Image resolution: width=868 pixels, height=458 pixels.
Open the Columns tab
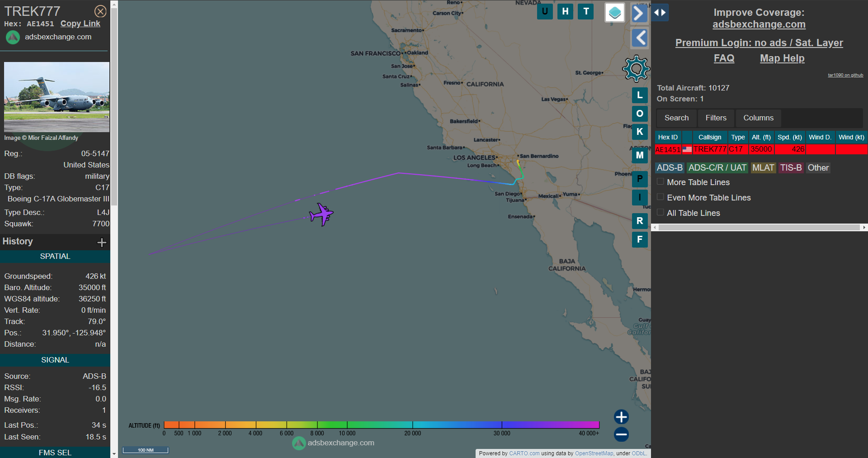tap(758, 118)
